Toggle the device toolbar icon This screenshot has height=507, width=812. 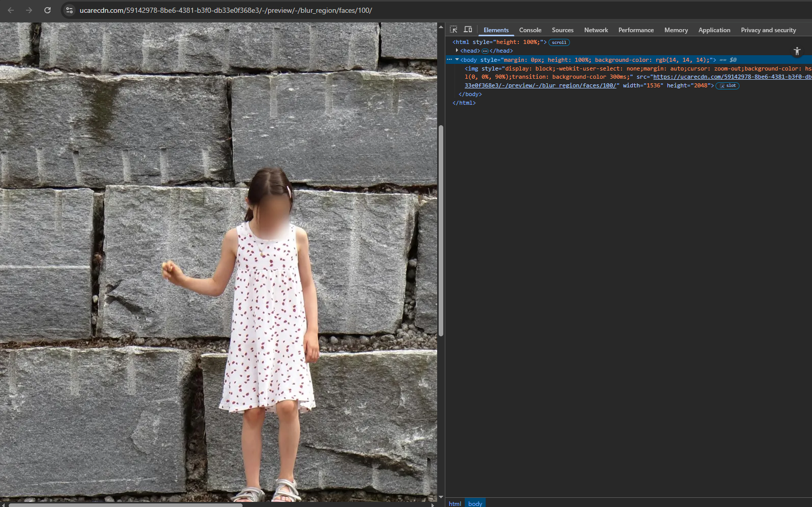(x=468, y=30)
